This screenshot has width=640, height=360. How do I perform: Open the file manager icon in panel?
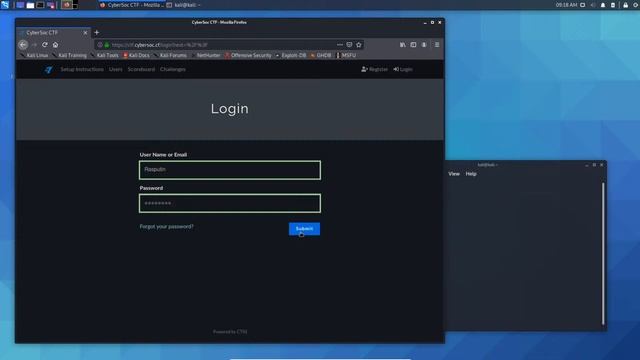(x=31, y=5)
